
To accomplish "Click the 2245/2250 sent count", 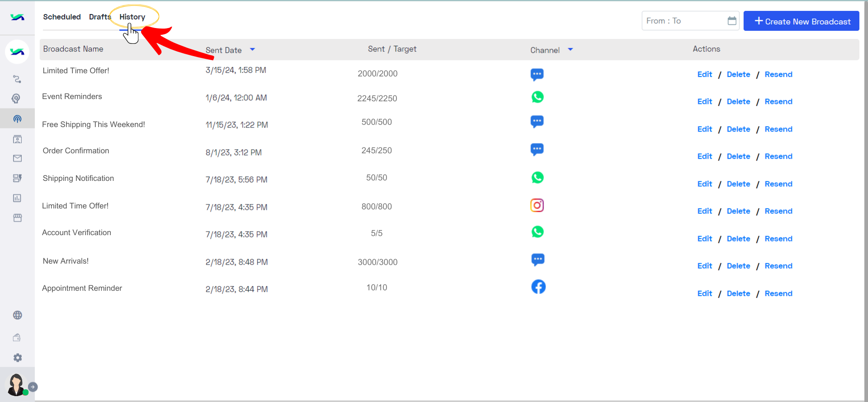I will point(377,98).
